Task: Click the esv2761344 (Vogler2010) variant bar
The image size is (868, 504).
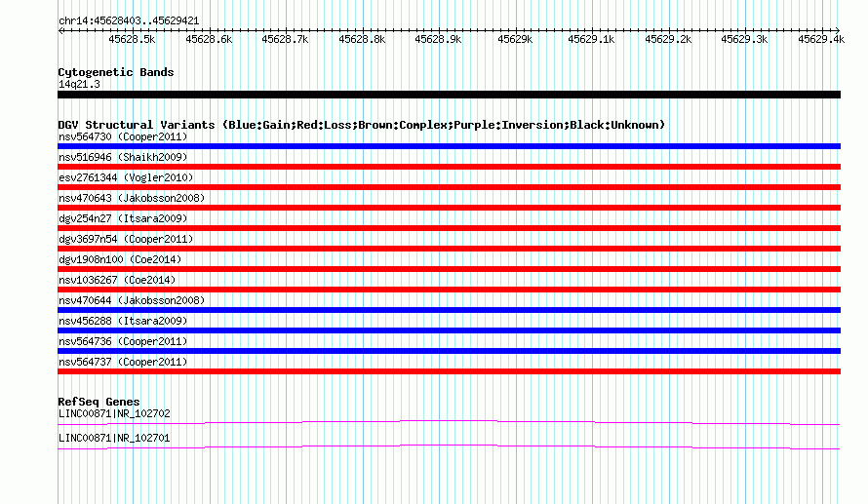Action: coord(449,187)
